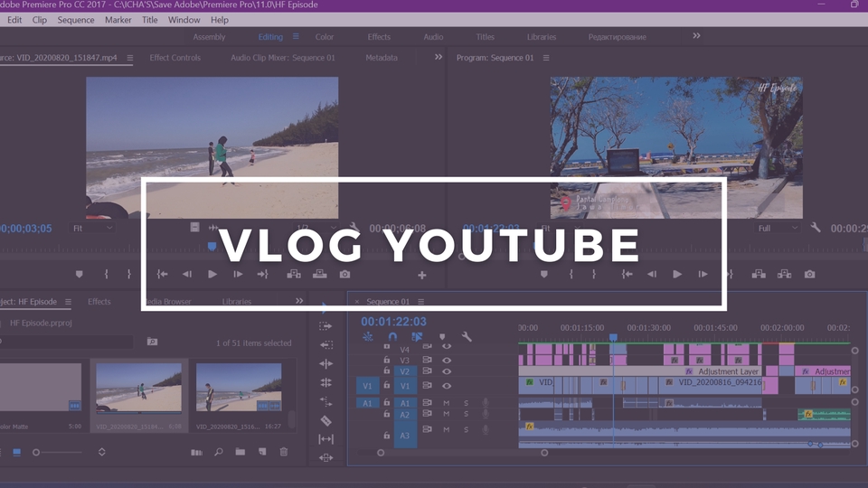Open Program monitor settings wrench
This screenshot has height=488, width=868.
click(x=816, y=228)
